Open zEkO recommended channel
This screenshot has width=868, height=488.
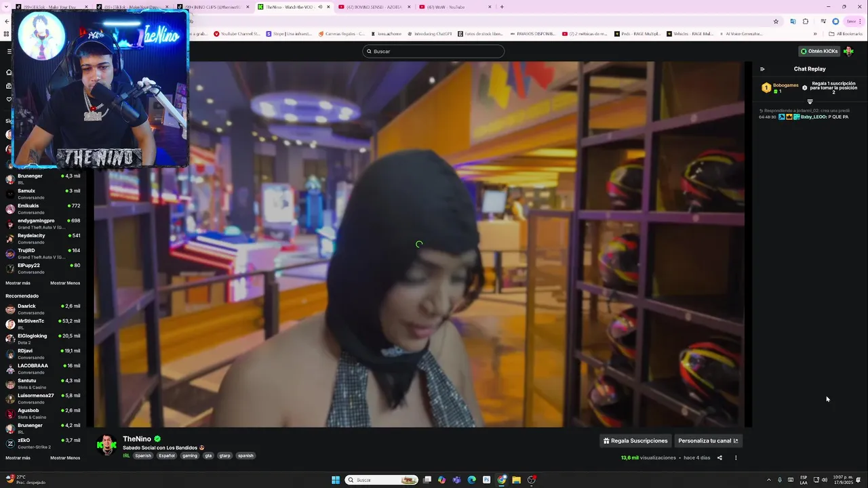[x=43, y=443]
